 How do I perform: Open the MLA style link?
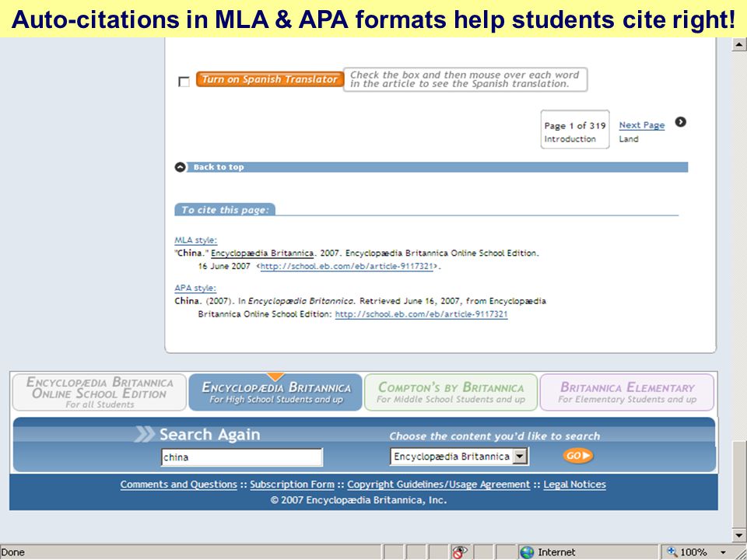click(196, 240)
